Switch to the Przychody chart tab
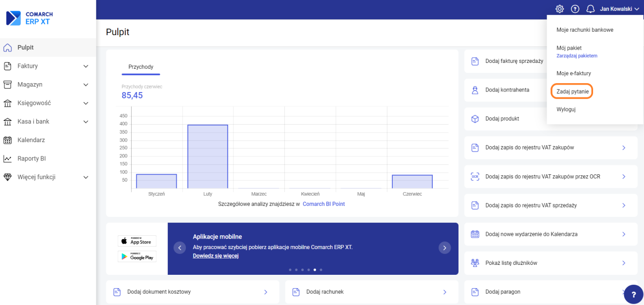 tap(141, 67)
